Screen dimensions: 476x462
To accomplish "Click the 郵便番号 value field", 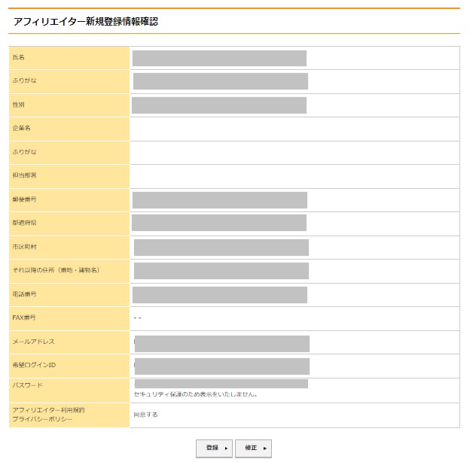I will pos(219,200).
